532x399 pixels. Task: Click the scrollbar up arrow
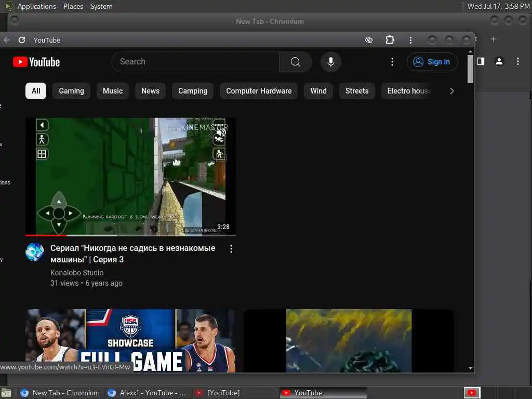click(x=470, y=52)
